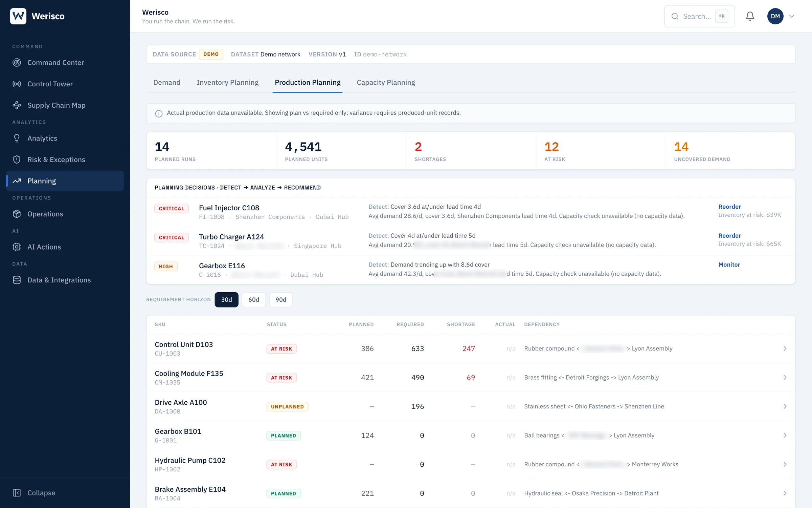Viewport: 812px width, 508px height.
Task: Expand the Cooling Module F135 row chevron
Action: [x=785, y=378]
